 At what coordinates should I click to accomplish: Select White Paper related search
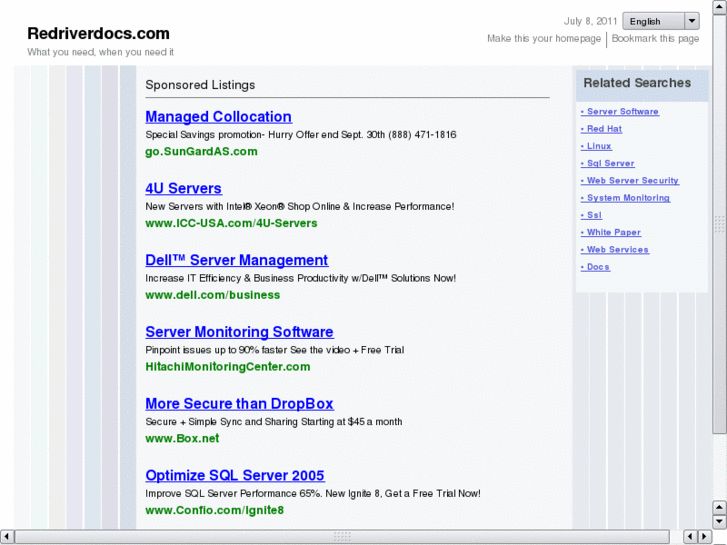coord(611,232)
